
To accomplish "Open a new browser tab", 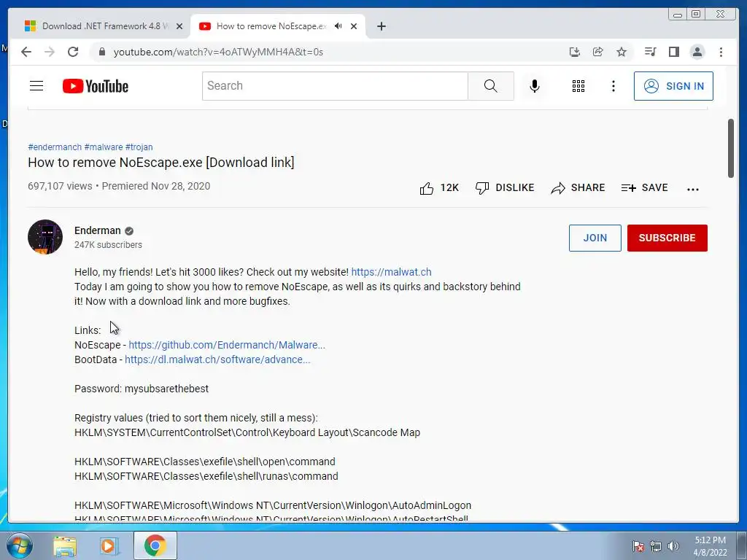I will pos(381,26).
